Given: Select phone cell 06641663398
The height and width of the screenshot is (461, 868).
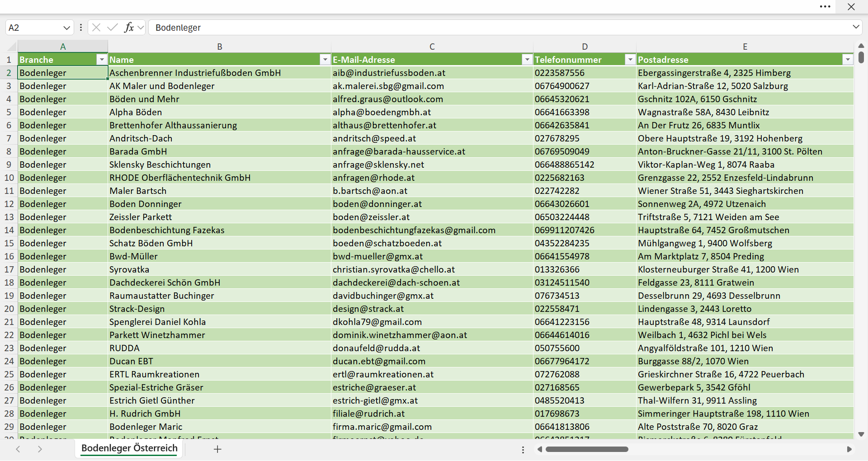Looking at the screenshot, I should [x=585, y=112].
